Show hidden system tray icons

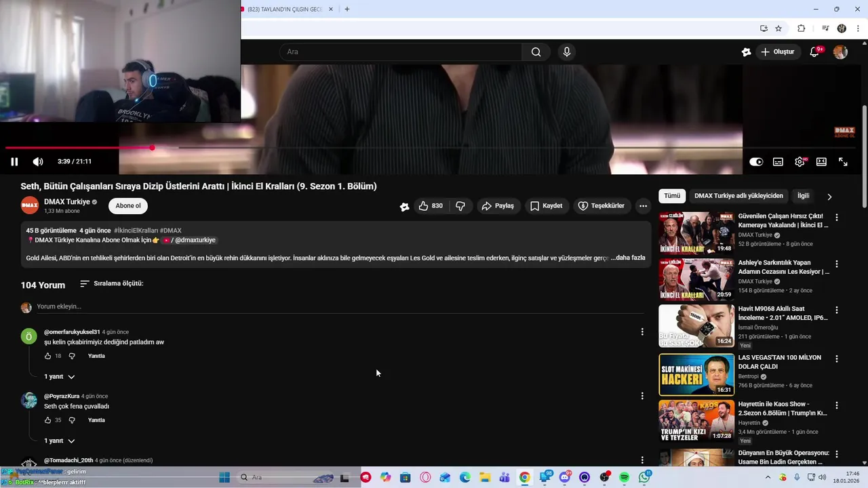[x=768, y=478]
